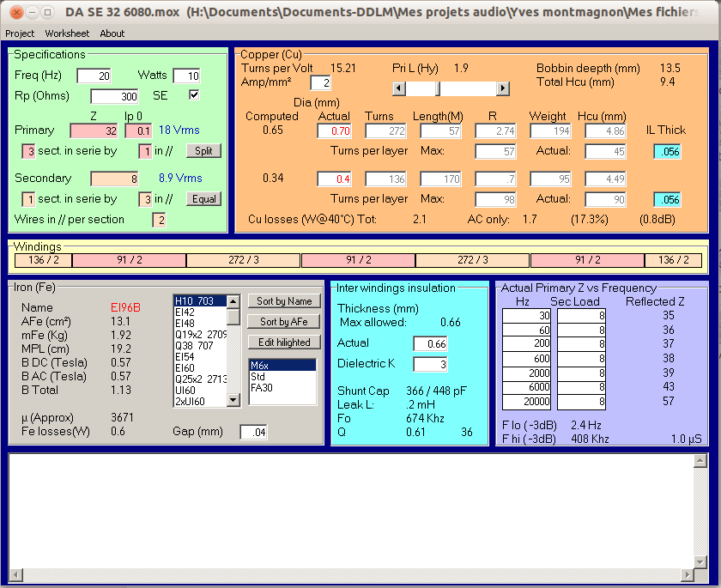Click the primary Actual diameter field 0.70
This screenshot has width=721, height=588.
[334, 131]
